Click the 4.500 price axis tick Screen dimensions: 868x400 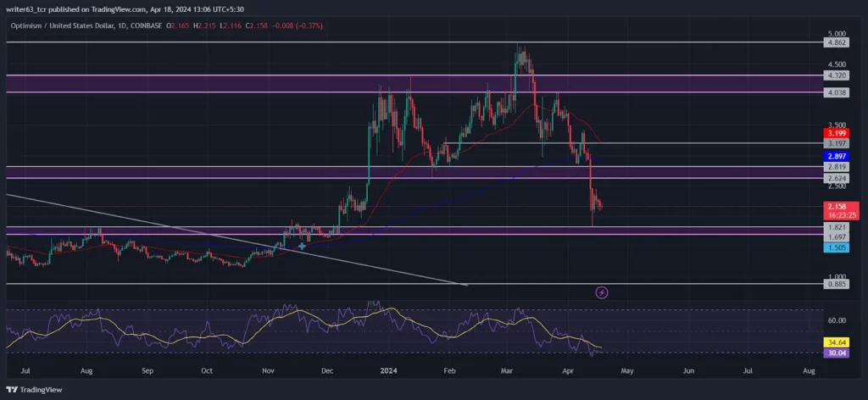pyautogui.click(x=836, y=64)
